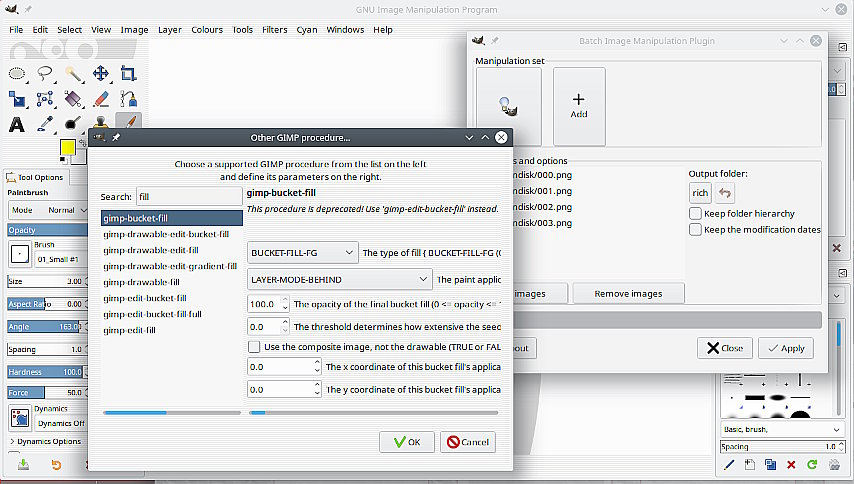Select the Move tool
Screen dimensions: 854x484
click(101, 73)
